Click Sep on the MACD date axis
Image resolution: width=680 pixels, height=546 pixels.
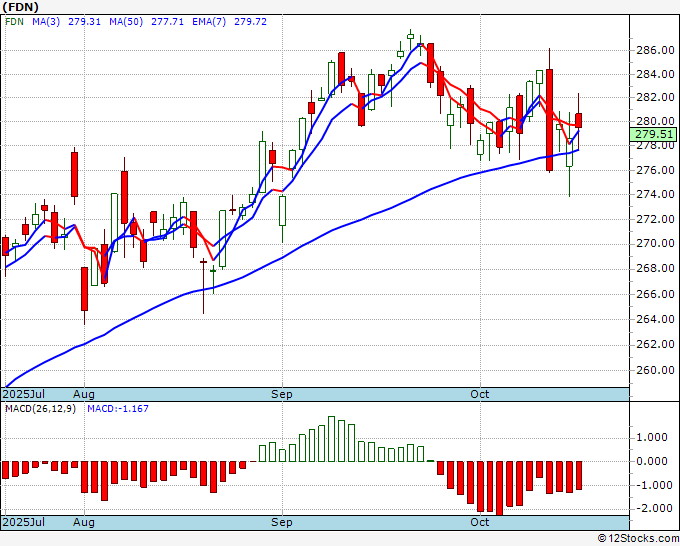coord(282,522)
